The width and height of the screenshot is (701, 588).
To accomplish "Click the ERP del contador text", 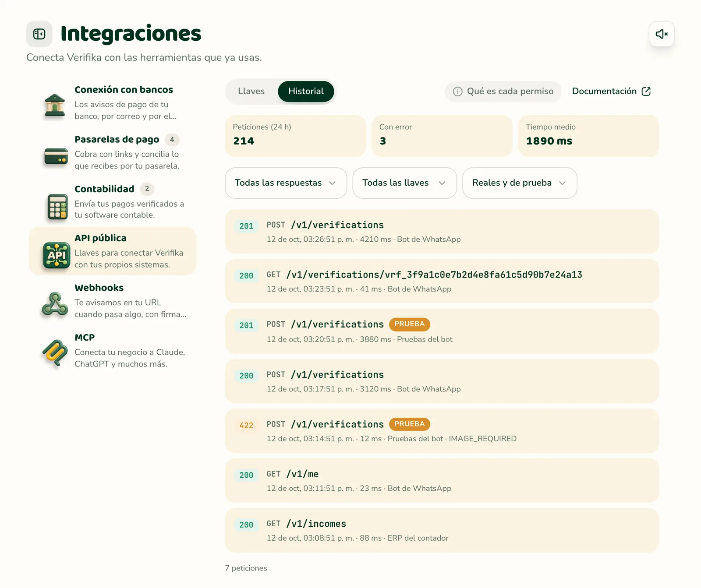I will 418,538.
